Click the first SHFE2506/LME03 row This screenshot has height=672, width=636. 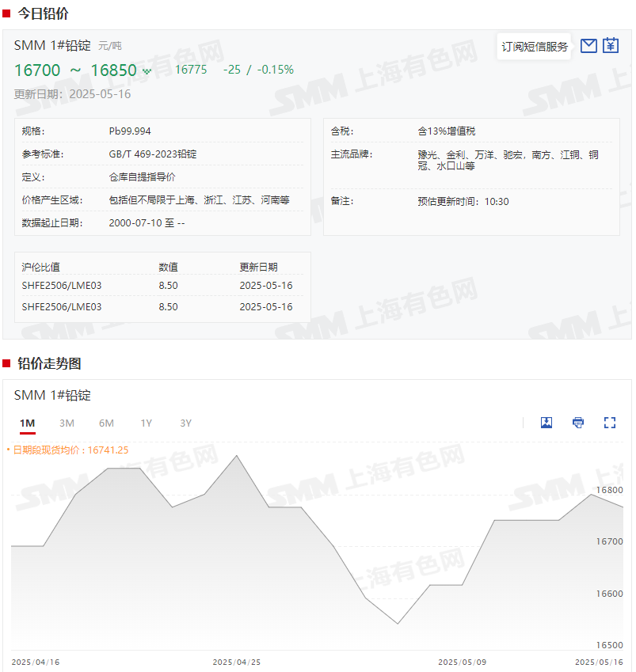162,286
